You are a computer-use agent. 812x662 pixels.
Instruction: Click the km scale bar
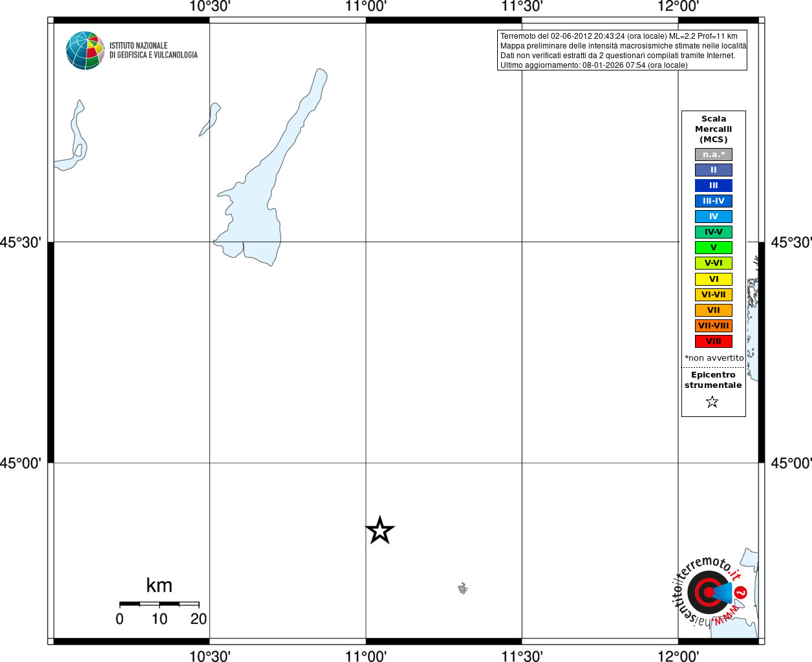[x=159, y=604]
